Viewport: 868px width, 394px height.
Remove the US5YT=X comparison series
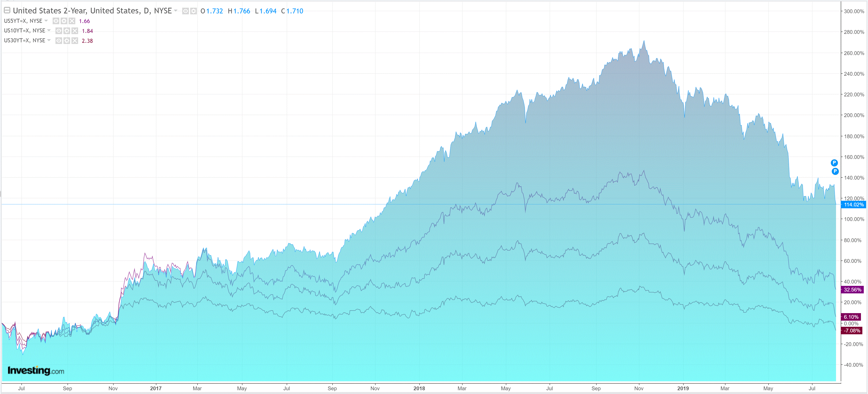click(72, 21)
